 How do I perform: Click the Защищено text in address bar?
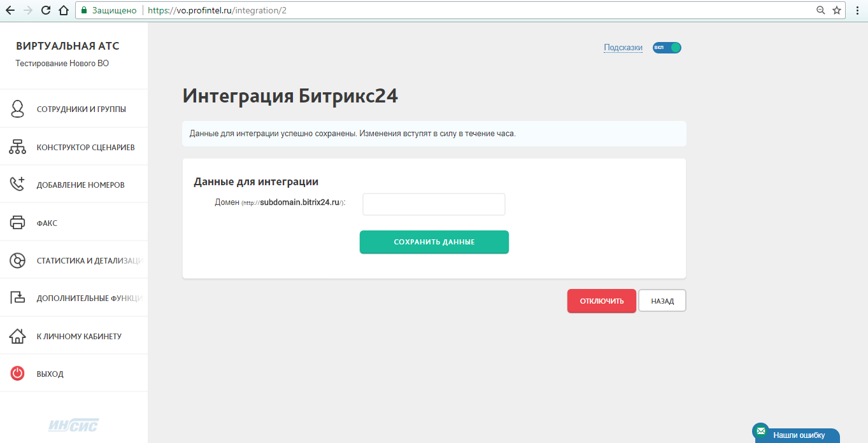115,11
